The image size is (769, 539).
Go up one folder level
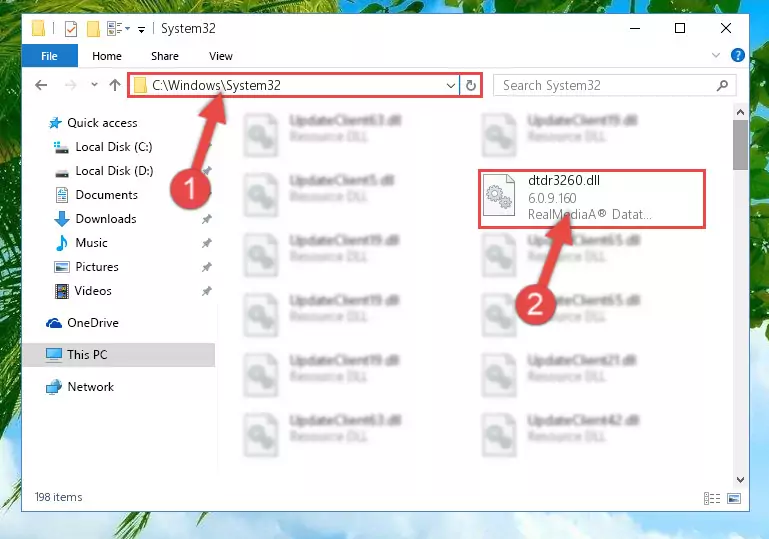[115, 85]
